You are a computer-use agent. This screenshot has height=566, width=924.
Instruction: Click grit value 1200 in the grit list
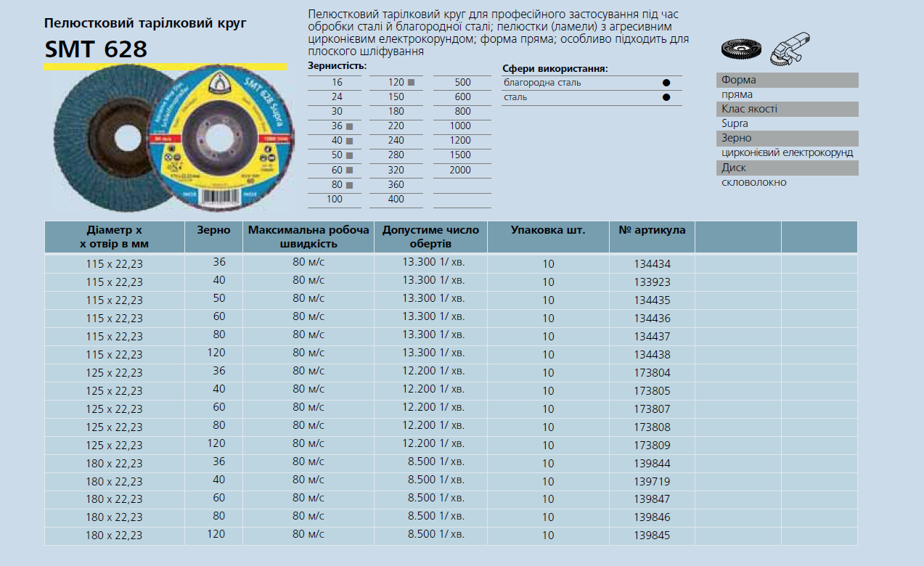click(x=460, y=141)
